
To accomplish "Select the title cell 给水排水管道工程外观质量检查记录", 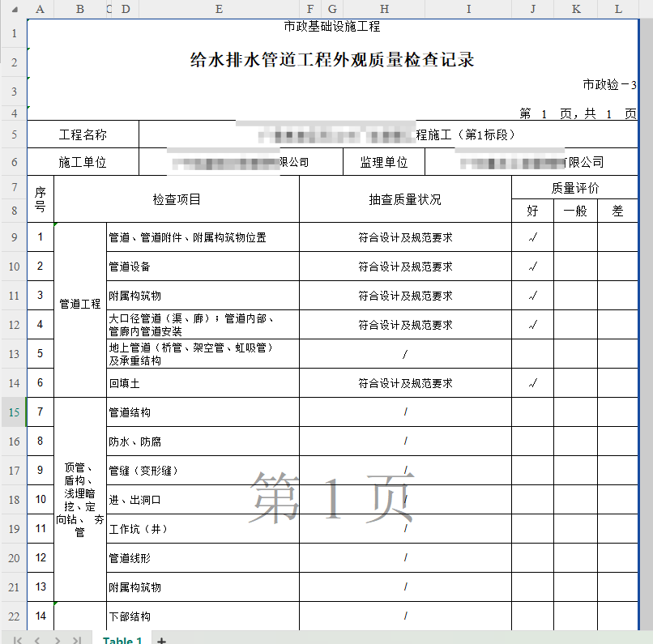I will click(x=332, y=61).
